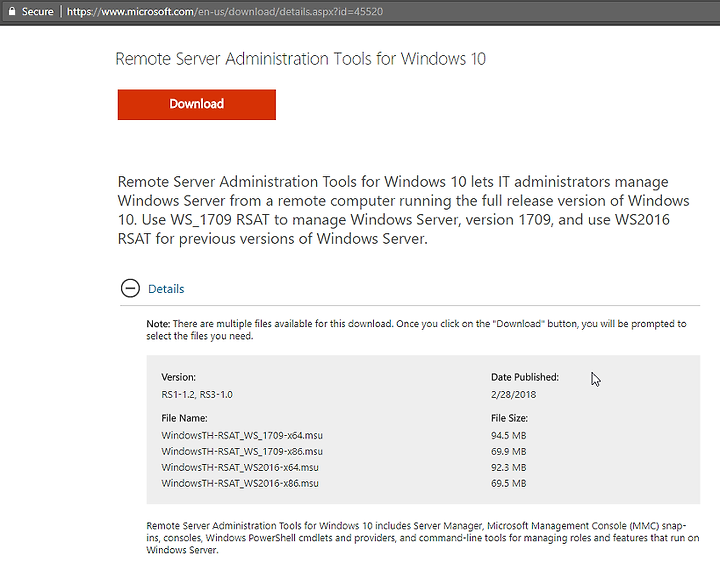Click the File Name: label
Screen dimensions: 720x577
(x=184, y=418)
